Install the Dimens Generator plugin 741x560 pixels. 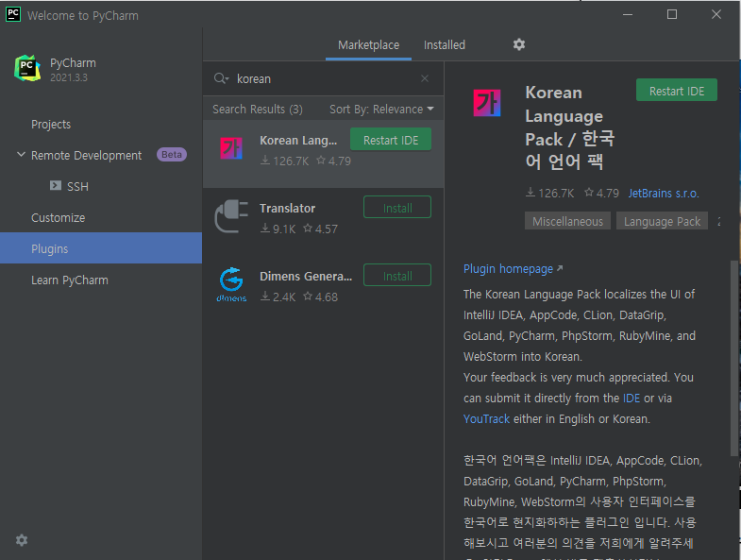tap(397, 275)
